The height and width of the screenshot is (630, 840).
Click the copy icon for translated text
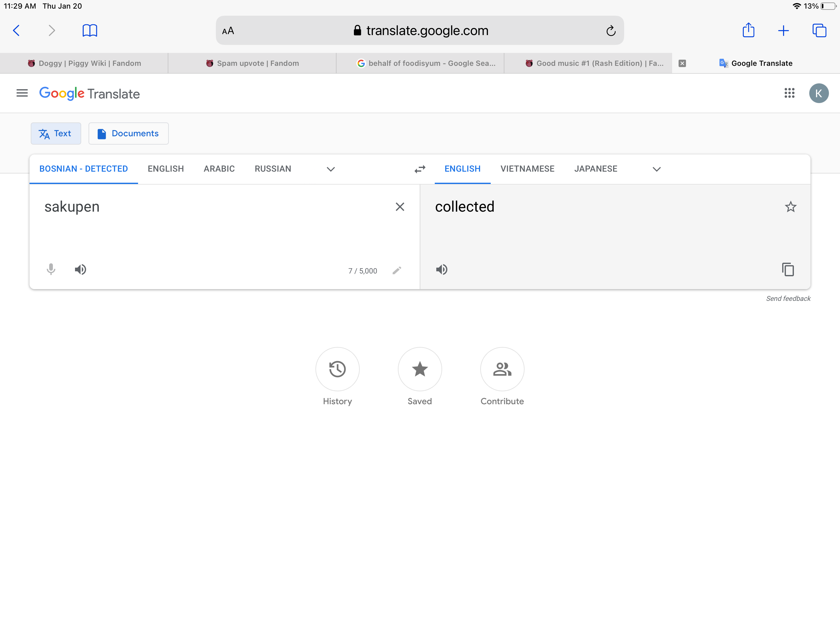click(788, 269)
